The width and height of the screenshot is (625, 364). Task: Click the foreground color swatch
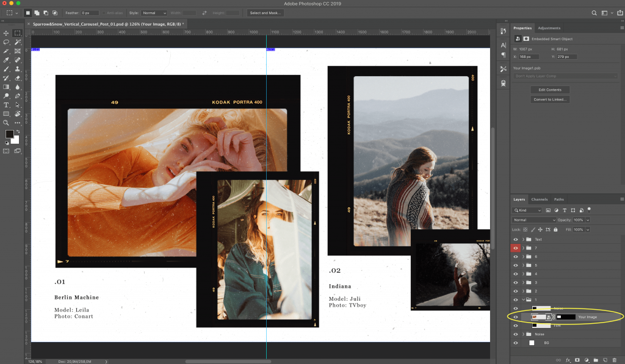tap(9, 134)
